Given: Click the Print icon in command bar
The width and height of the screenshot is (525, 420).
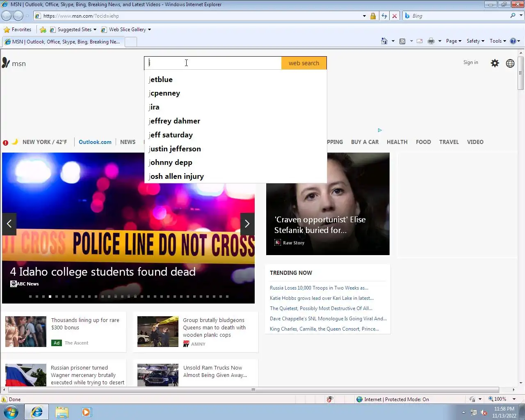Looking at the screenshot, I should pos(431,41).
